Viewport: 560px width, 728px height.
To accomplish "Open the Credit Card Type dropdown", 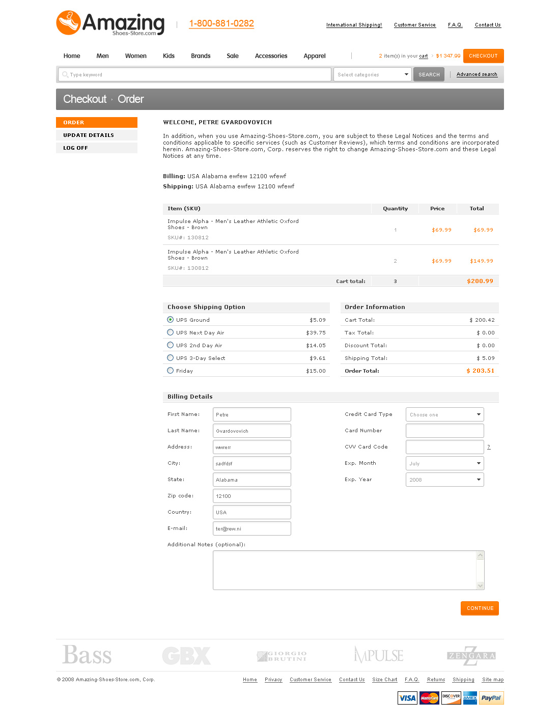I will [444, 414].
